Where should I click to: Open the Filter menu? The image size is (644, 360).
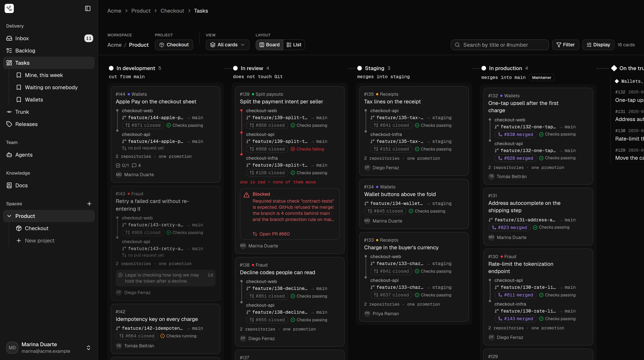[565, 45]
